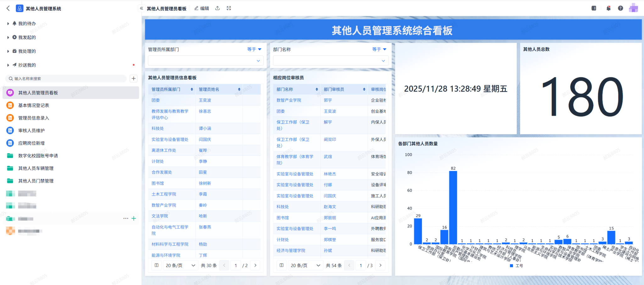644x285 pixels.
Task: Go to next page of 其他人员管理员信息看板 table
Action: point(255,265)
